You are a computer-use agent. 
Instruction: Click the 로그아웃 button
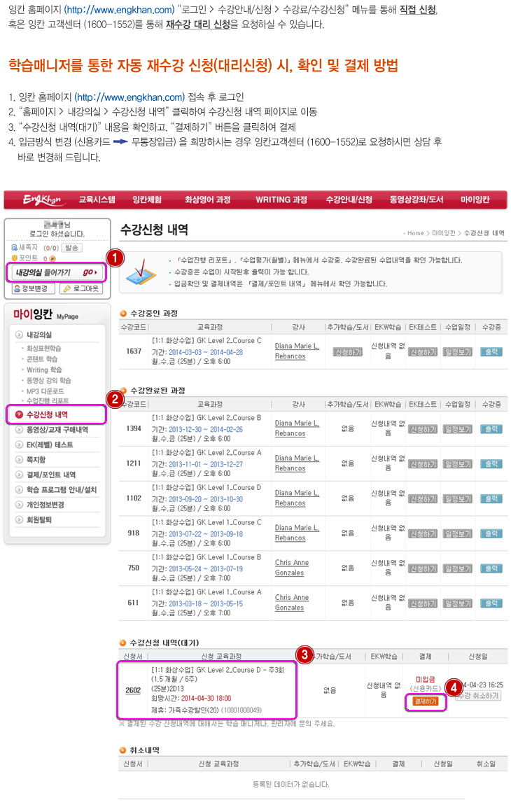(81, 288)
